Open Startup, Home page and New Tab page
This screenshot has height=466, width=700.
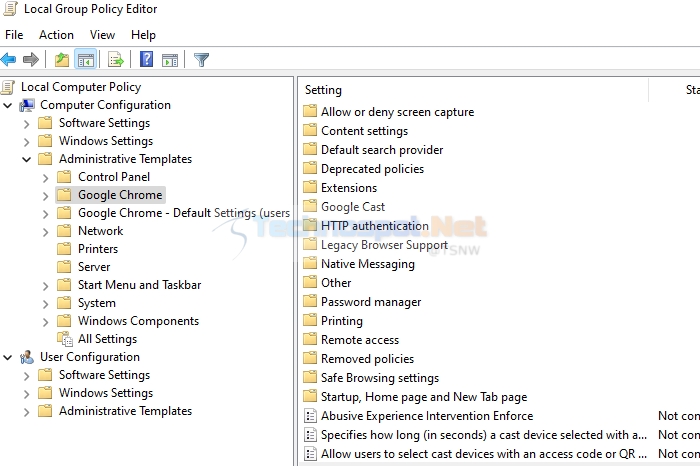click(424, 397)
